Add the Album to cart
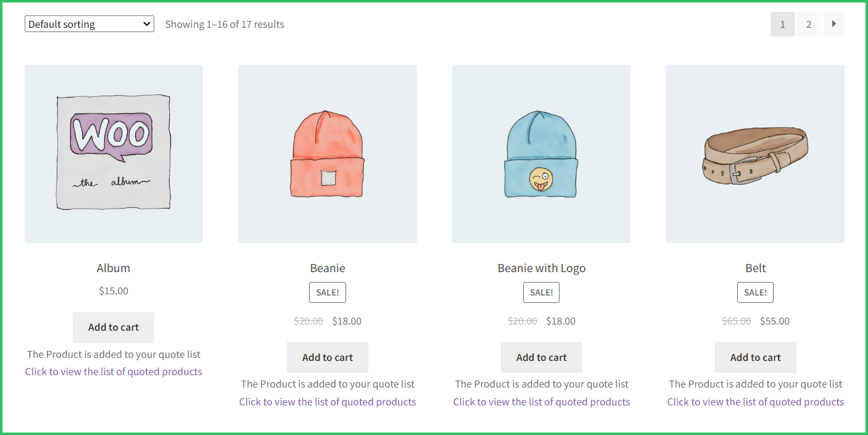Image resolution: width=868 pixels, height=435 pixels. [114, 327]
